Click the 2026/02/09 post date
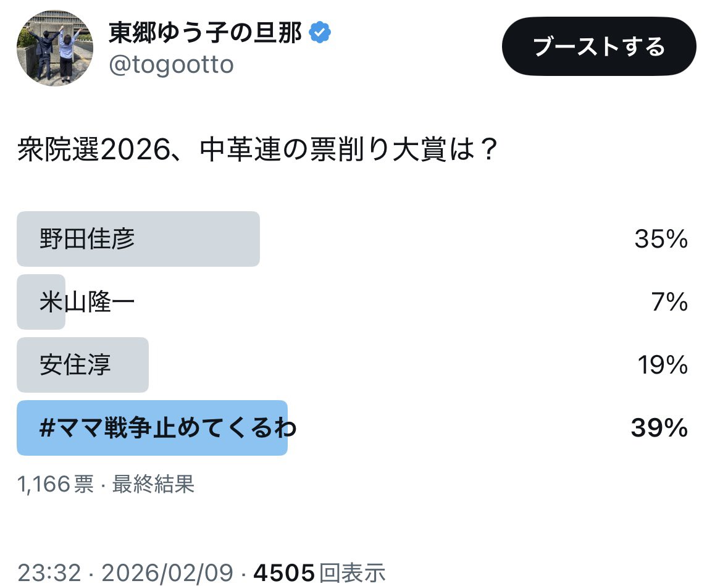The height and width of the screenshot is (586, 728). (168, 573)
